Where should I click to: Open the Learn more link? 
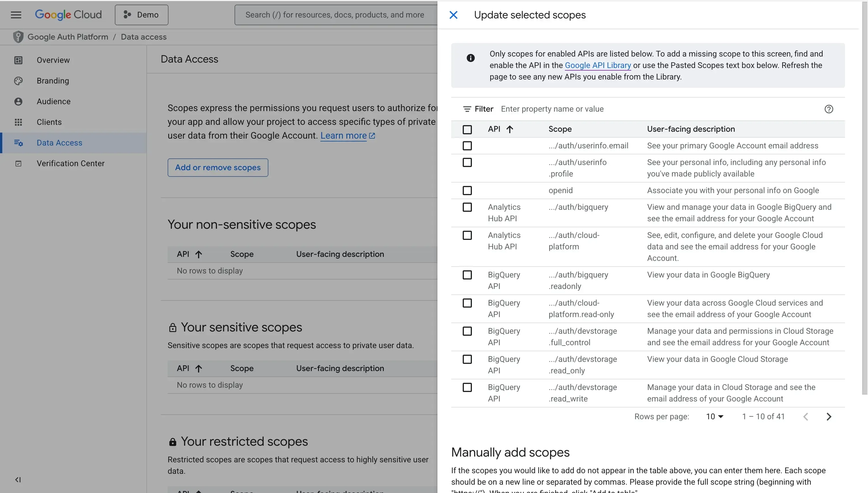tap(343, 136)
